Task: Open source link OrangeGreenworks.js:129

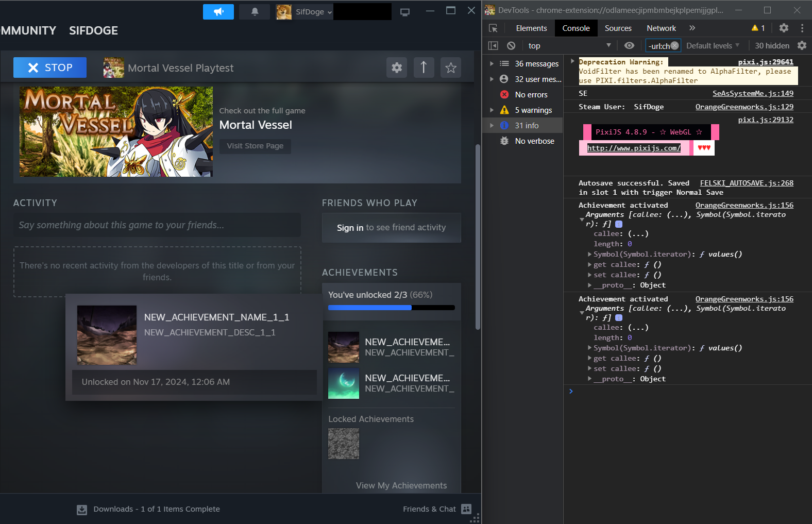Action: point(745,107)
